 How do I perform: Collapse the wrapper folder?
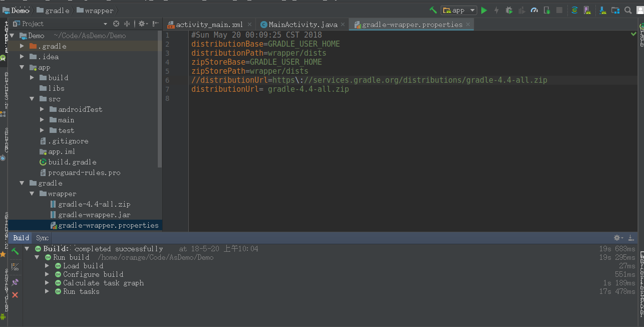tap(32, 194)
